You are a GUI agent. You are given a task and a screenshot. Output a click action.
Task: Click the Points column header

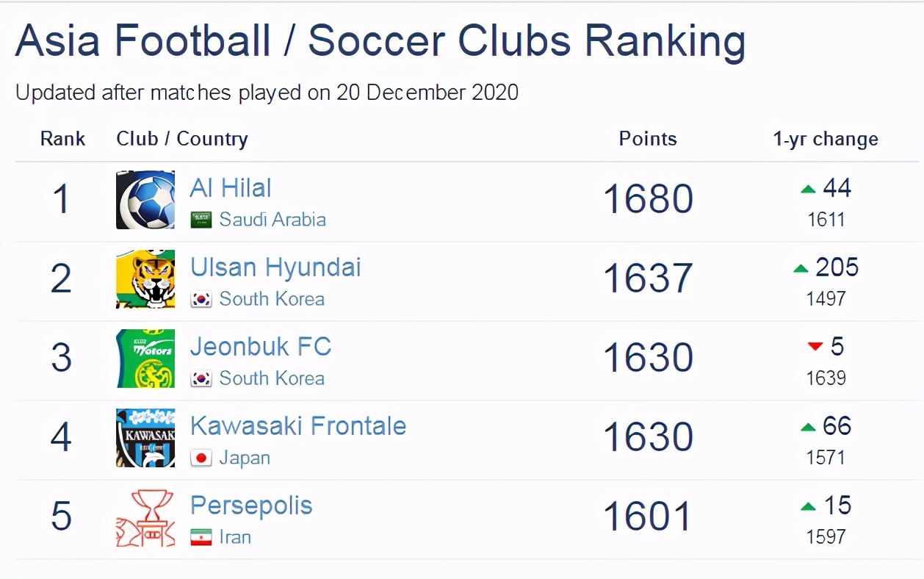(x=648, y=139)
